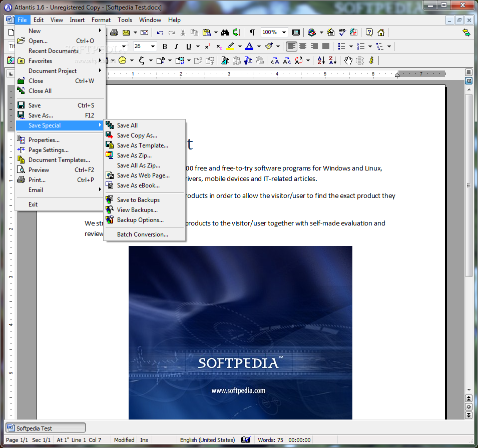Enable align left
Viewport: 478px width, 448px height.
click(x=291, y=46)
